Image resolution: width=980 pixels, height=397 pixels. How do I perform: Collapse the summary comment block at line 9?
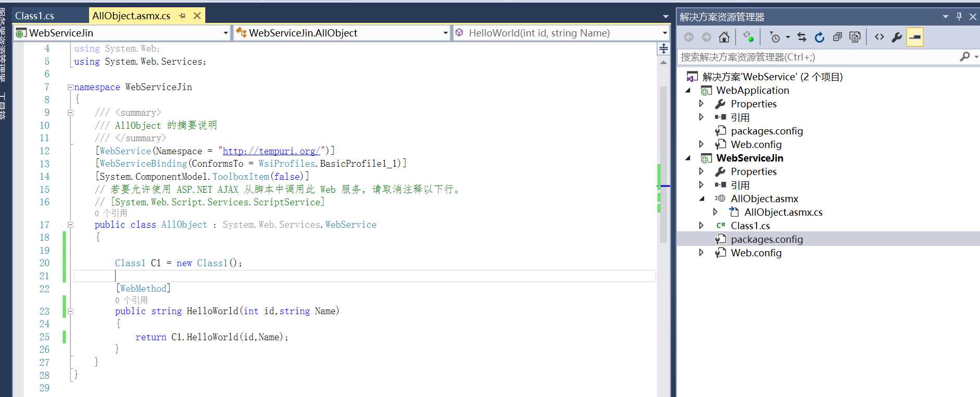[70, 113]
